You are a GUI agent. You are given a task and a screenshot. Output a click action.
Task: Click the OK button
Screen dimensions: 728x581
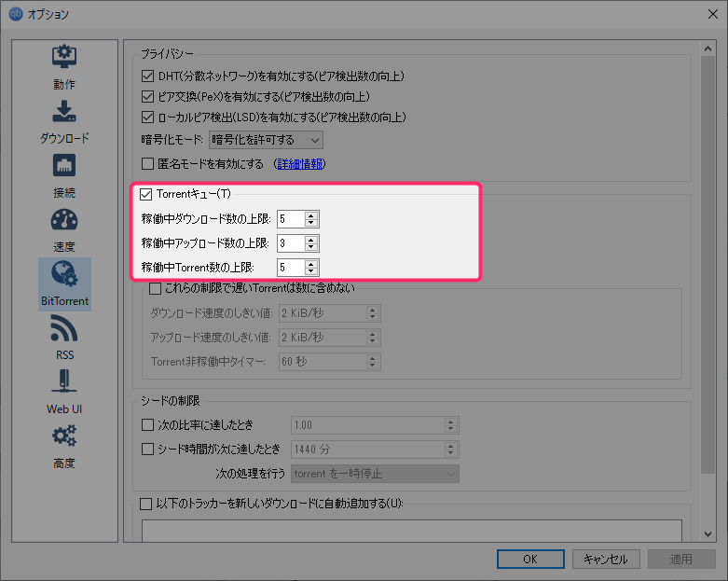tap(530, 560)
